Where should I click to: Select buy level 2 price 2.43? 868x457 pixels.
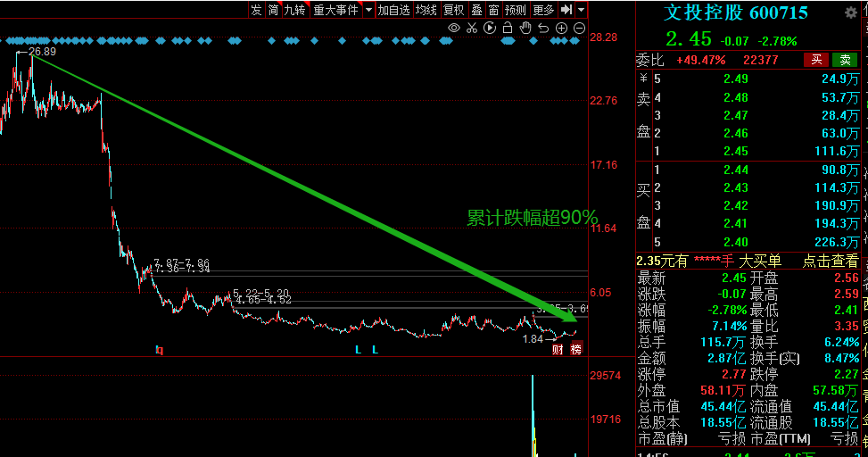736,187
